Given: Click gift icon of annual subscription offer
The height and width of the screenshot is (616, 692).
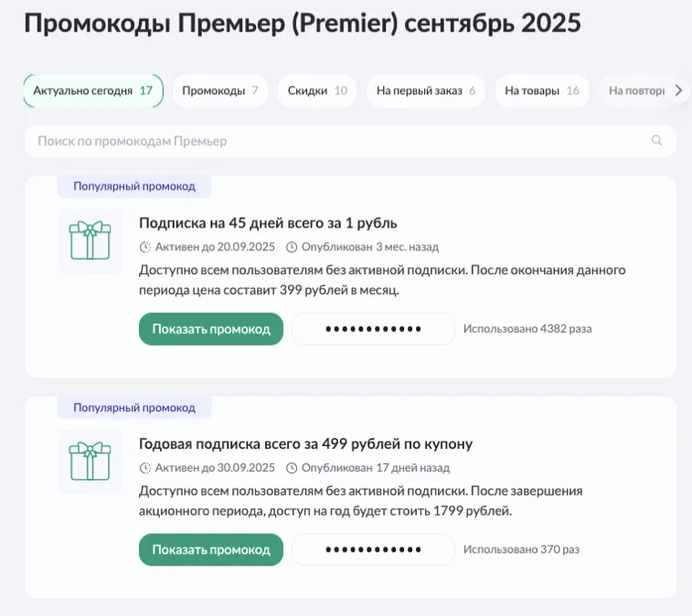Looking at the screenshot, I should (90, 462).
